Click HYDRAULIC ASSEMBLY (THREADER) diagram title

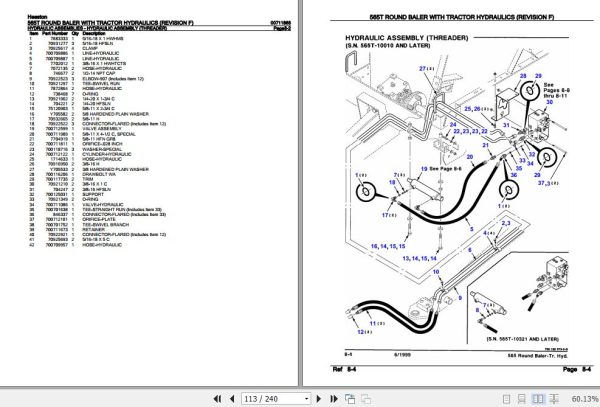point(407,38)
